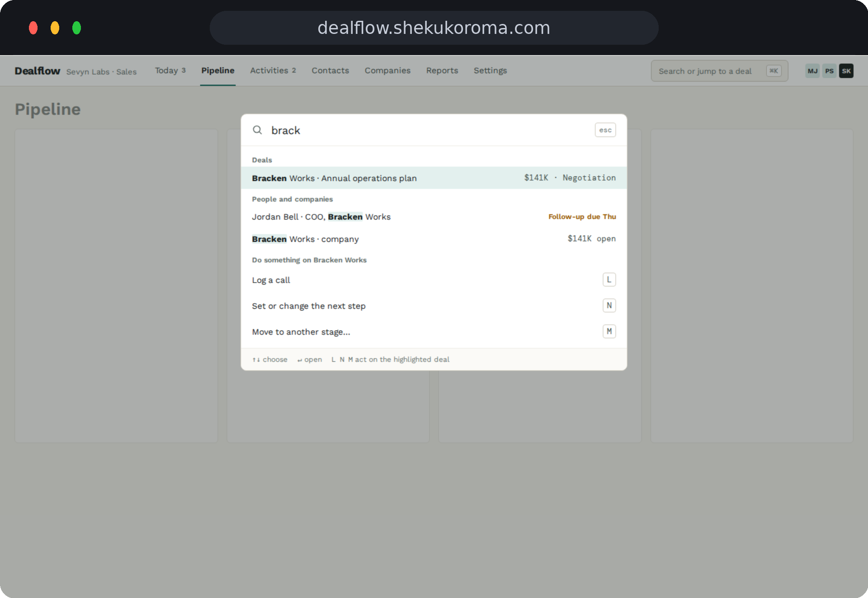Open the Activities tab
Image resolution: width=868 pixels, height=598 pixels.
coord(273,71)
